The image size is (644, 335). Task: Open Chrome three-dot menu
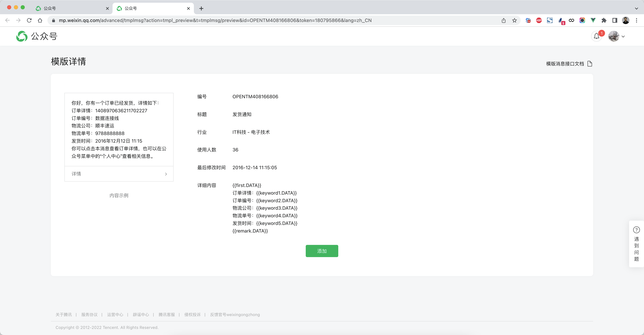click(x=636, y=20)
